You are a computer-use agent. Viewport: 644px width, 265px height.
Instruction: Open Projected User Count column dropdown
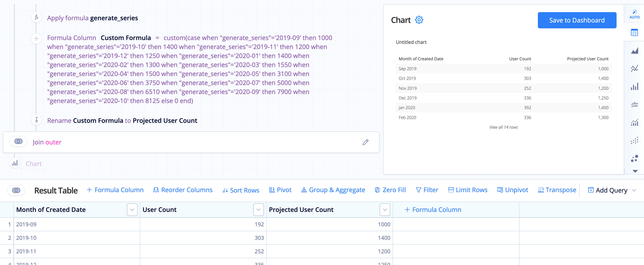385,209
